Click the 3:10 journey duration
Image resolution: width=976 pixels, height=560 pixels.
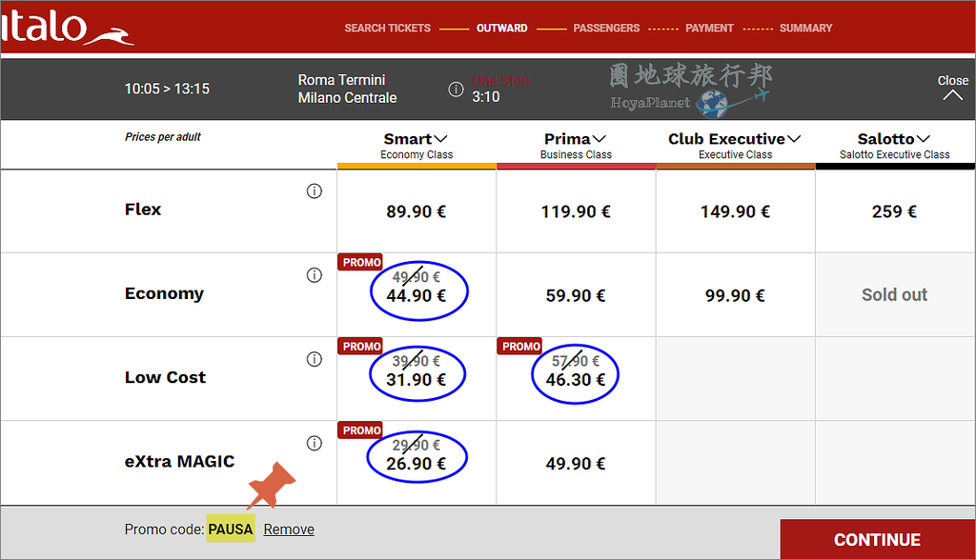click(485, 97)
